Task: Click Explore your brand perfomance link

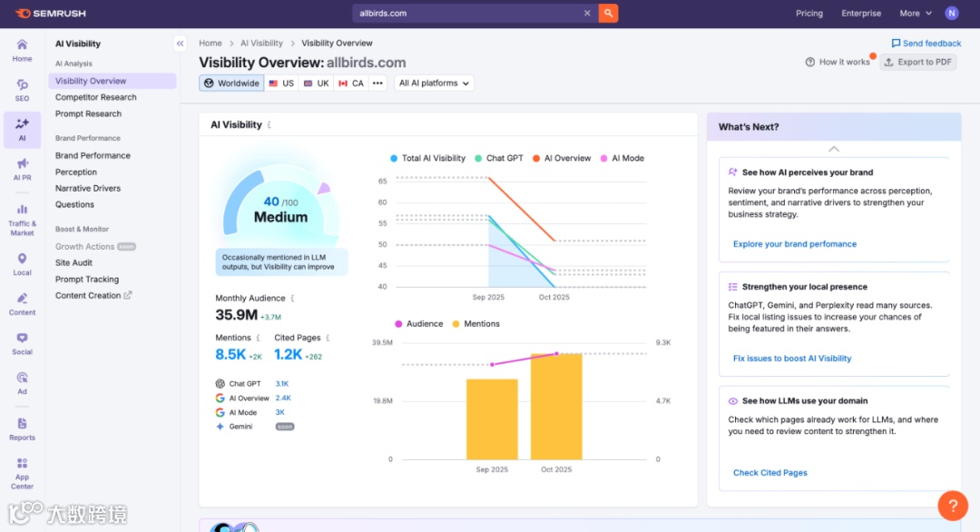Action: tap(794, 244)
